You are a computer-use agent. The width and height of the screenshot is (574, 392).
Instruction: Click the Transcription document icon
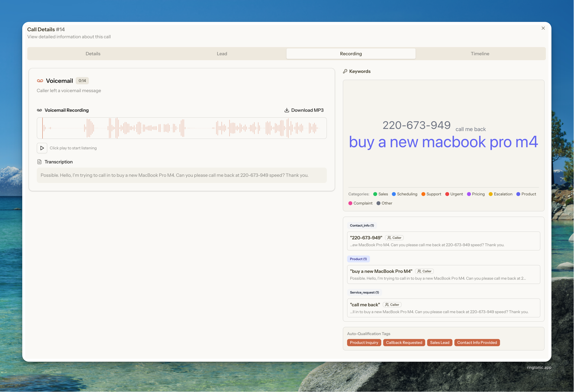(x=39, y=162)
